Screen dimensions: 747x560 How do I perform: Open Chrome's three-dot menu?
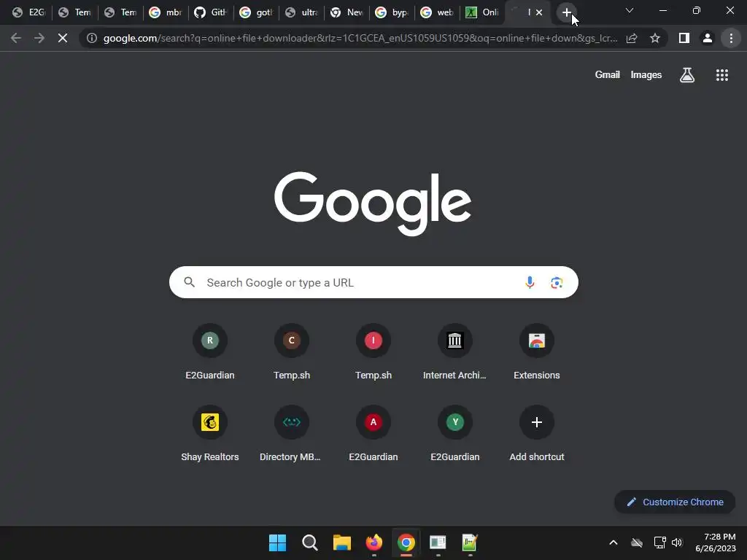tap(731, 38)
